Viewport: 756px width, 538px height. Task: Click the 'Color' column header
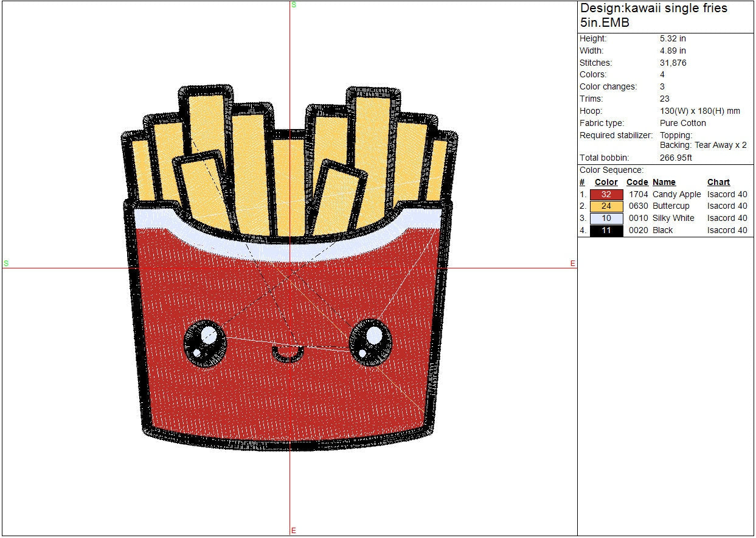coord(606,183)
